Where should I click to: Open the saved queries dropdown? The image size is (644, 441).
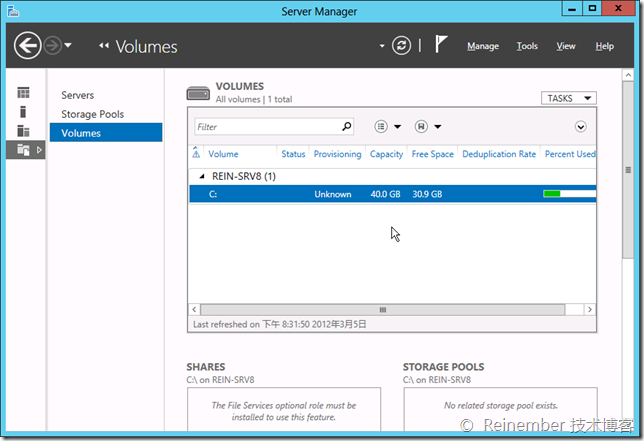click(428, 127)
